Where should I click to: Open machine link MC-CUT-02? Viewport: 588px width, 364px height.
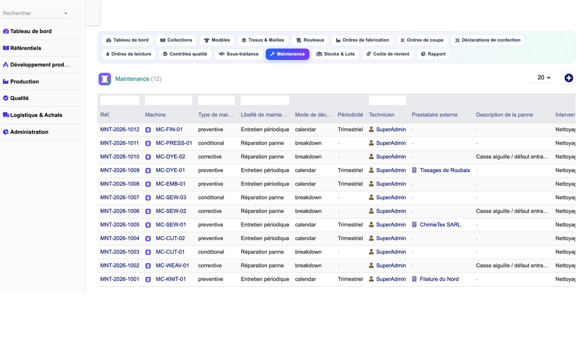click(x=170, y=239)
